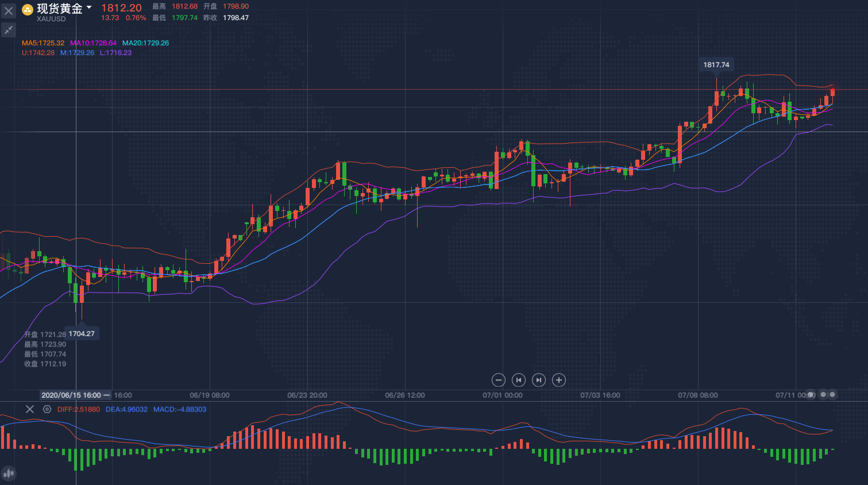Collapse the chart from fullscreen view
This screenshot has height=485, width=868.
point(9,30)
